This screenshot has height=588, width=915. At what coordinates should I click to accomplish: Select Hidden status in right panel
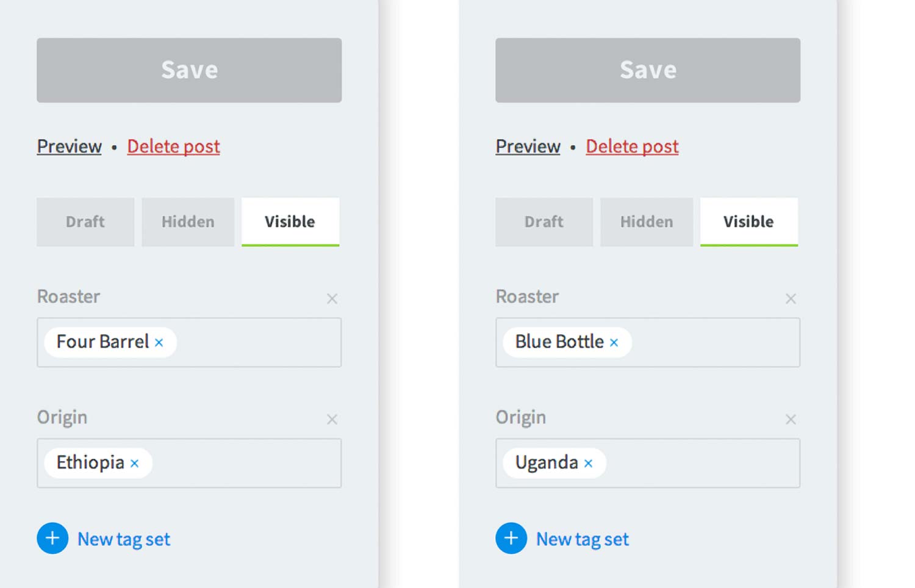click(x=647, y=222)
